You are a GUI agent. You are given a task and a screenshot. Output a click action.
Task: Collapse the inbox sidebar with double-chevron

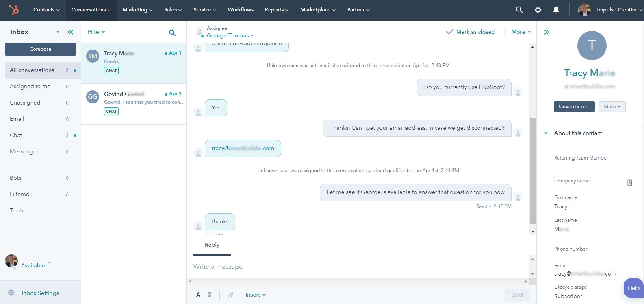(70, 32)
